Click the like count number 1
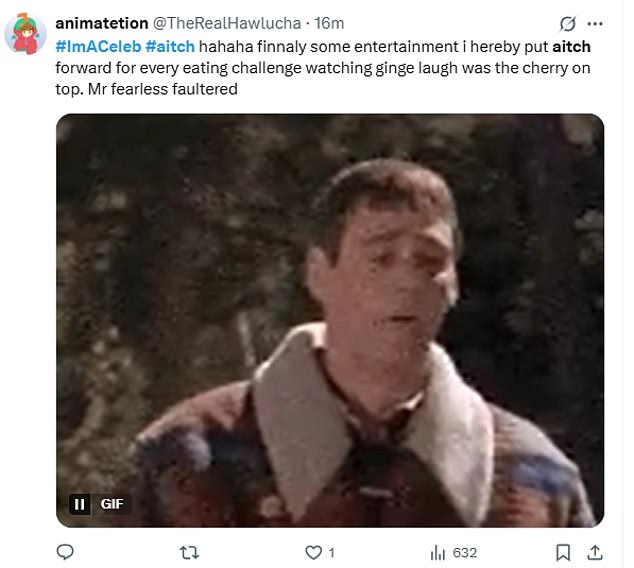Viewport: 634px width, 568px height. pyautogui.click(x=332, y=553)
